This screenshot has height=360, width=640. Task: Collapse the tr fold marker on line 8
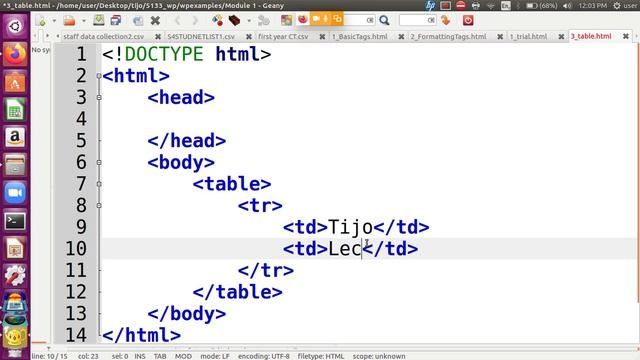pyautogui.click(x=99, y=206)
